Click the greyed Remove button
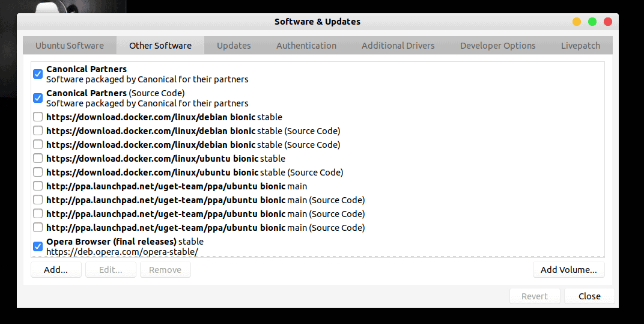The image size is (644, 324). point(165,270)
